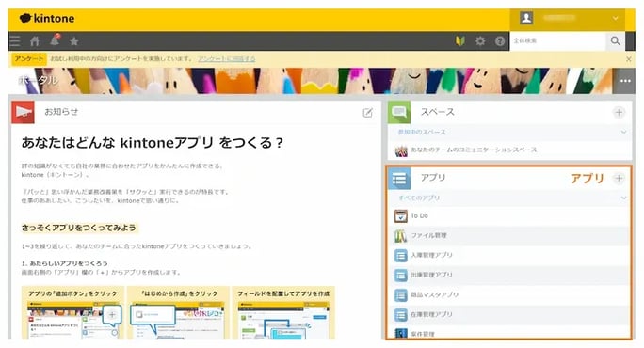The width and height of the screenshot is (644, 348).
Task: Open the bookmarks star icon
Action: (74, 41)
